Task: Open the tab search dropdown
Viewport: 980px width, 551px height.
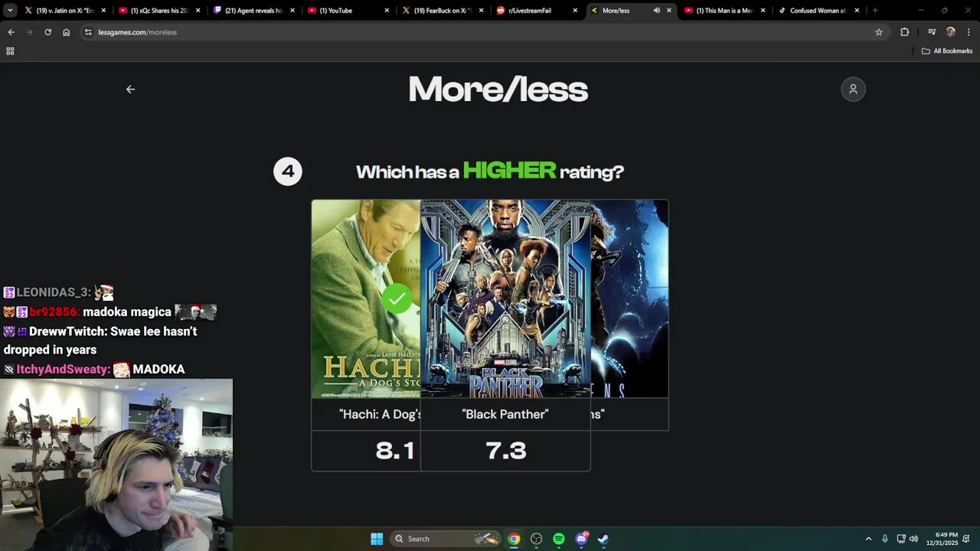Action: pyautogui.click(x=10, y=11)
